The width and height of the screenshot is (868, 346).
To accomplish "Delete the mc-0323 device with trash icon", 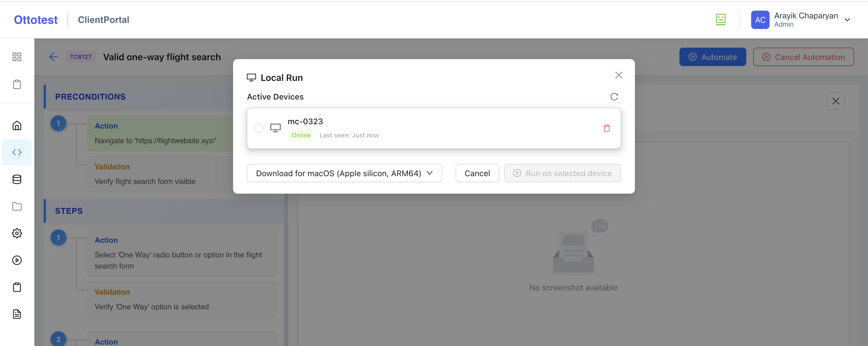I will click(607, 128).
